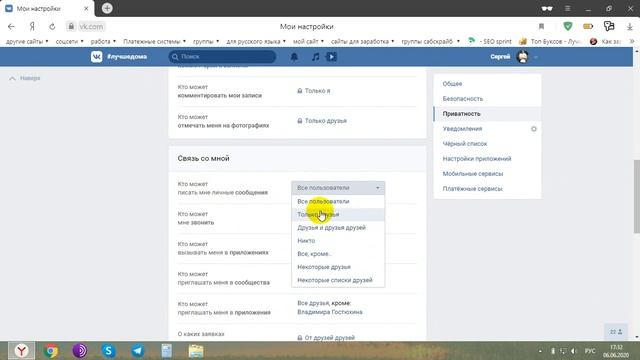The height and width of the screenshot is (360, 640).
Task: Go to VK home via logo
Action: click(97, 57)
